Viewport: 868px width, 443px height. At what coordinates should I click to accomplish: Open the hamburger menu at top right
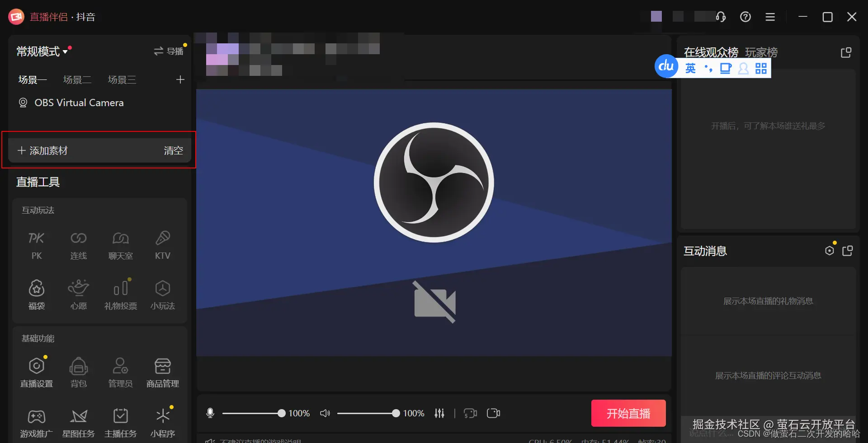click(x=770, y=17)
